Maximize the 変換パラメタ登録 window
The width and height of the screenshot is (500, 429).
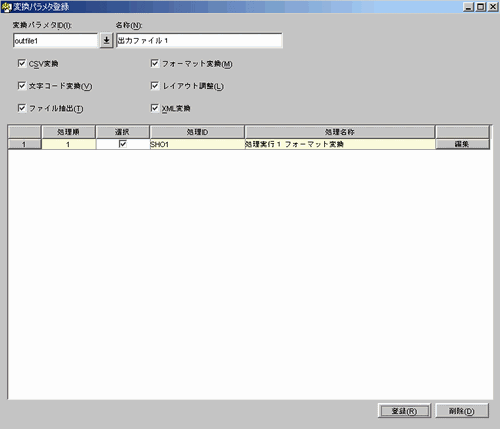(481, 7)
